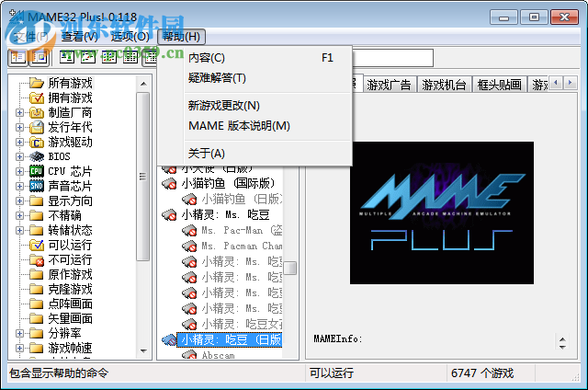Expand the CPU 芯片 tree node
The width and height of the screenshot is (588, 390).
pos(19,171)
